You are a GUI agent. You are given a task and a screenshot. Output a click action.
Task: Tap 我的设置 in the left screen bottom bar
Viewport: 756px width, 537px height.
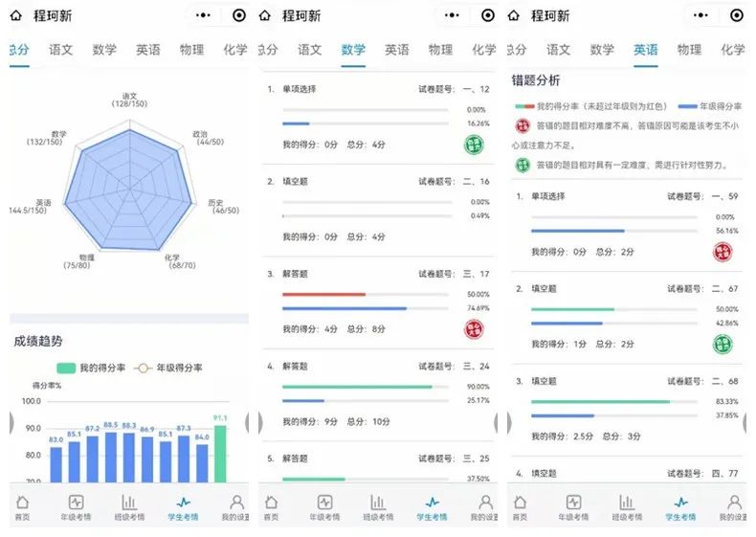tap(235, 507)
